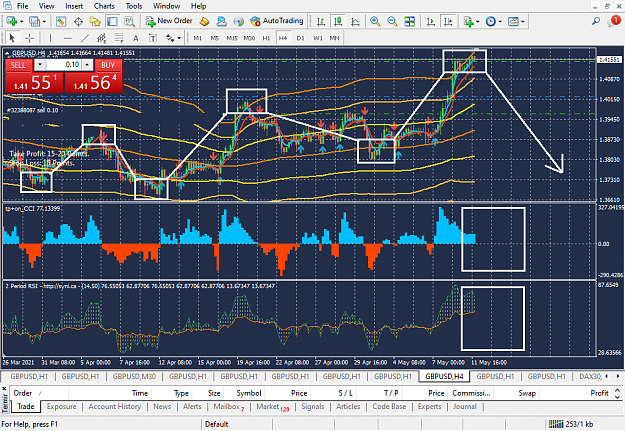The image size is (625, 431).
Task: Switch timeframe to M1
Action: [197, 38]
